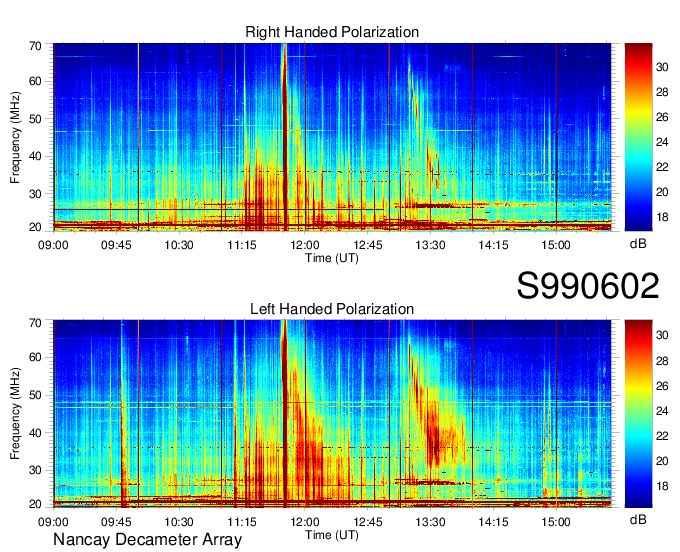Click 15:00 time tick on Right Handed plot
This screenshot has width=680, height=552.
[556, 245]
